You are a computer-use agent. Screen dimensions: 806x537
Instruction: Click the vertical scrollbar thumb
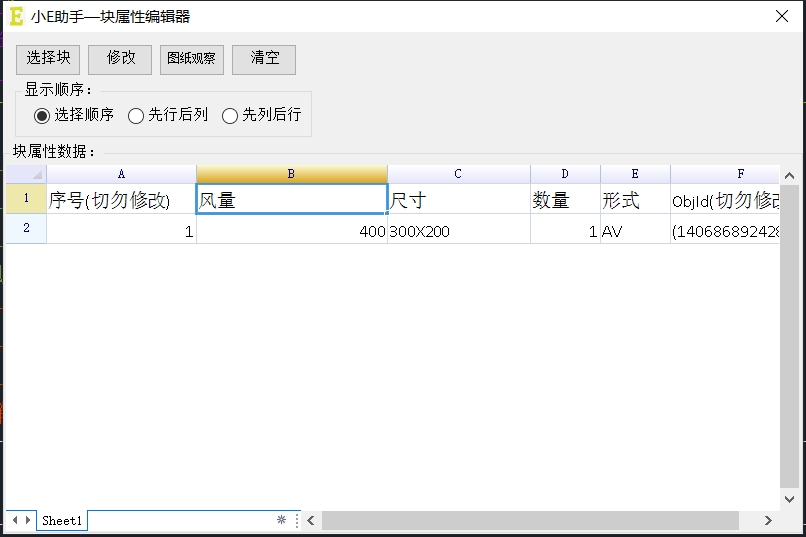pos(790,337)
